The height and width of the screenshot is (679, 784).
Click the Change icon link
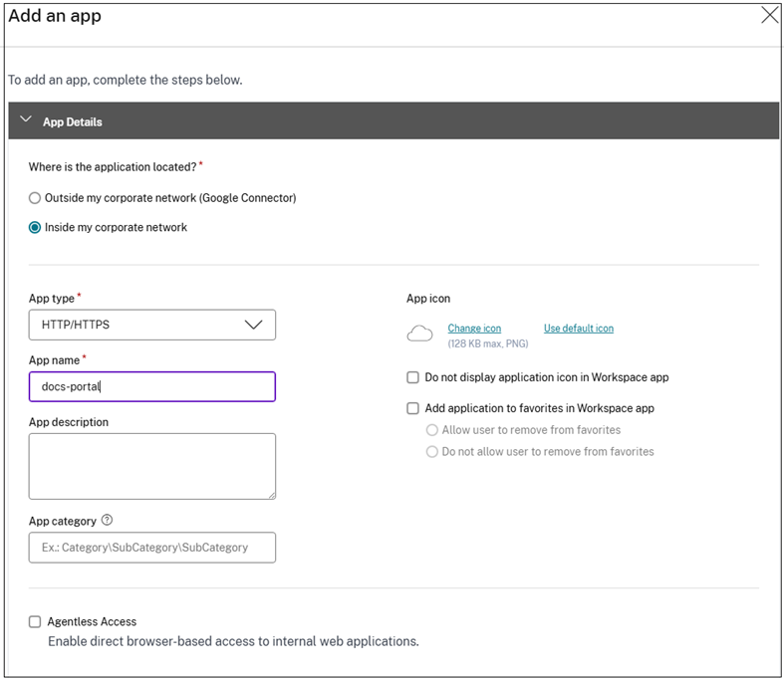tap(474, 329)
